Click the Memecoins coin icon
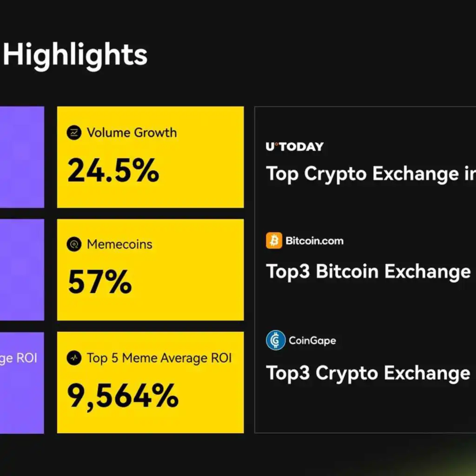Viewport: 476px width, 476px height. [x=74, y=245]
